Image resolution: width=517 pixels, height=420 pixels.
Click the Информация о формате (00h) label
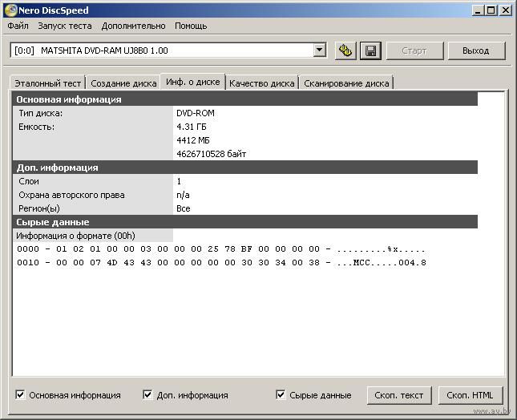click(75, 236)
